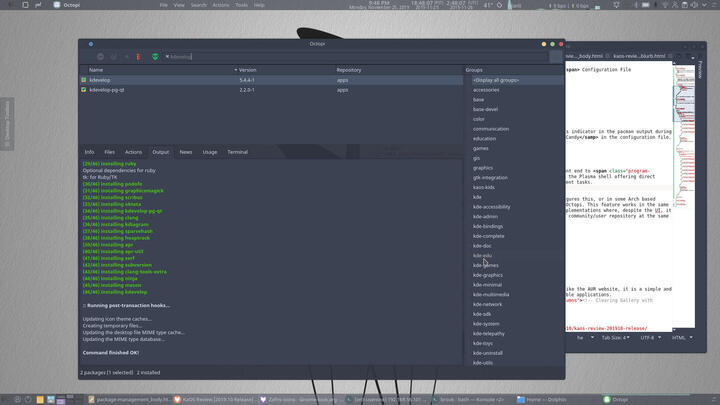The width and height of the screenshot is (720, 405).
Task: Select the kde-minimal group
Action: 487,285
